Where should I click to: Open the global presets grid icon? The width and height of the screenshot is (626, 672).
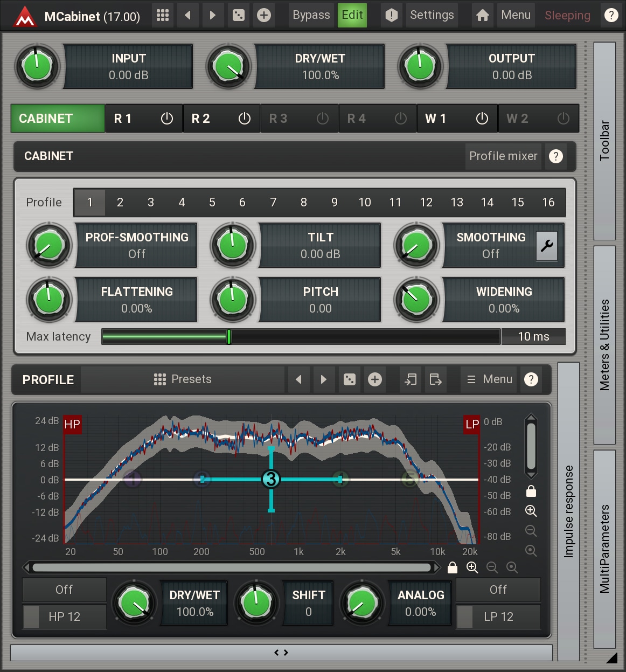(163, 15)
